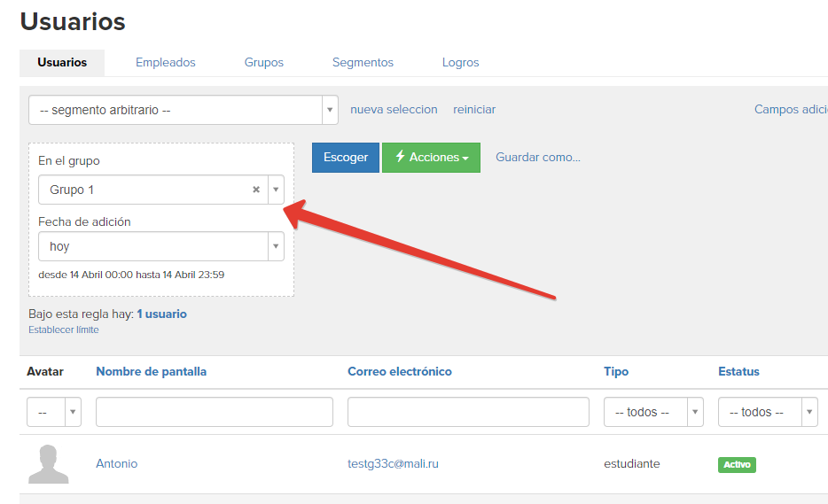Open the Logros tab

point(460,62)
